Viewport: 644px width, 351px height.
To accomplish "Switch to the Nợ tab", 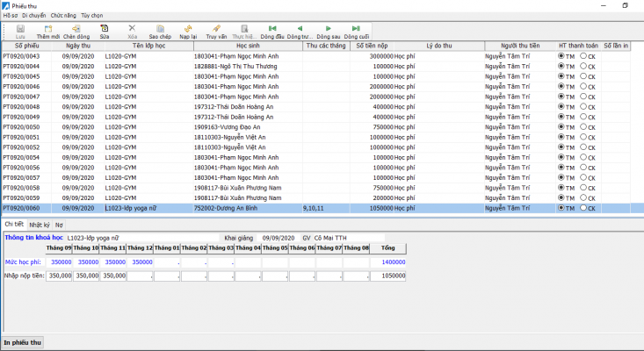I will (x=59, y=225).
